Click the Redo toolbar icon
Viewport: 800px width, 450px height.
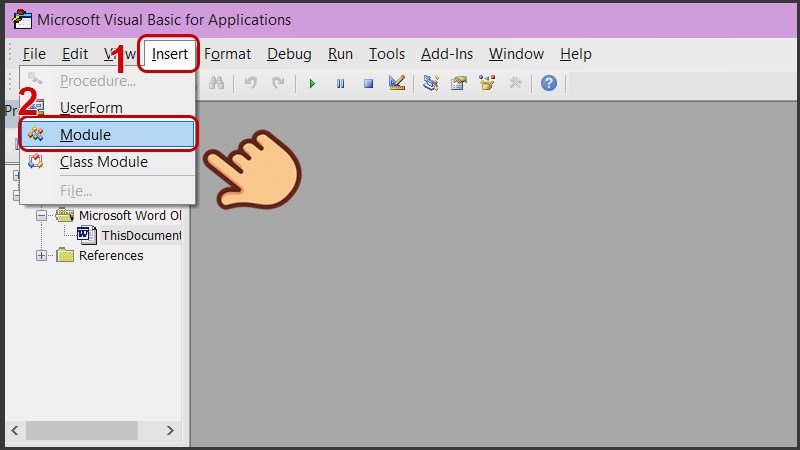pyautogui.click(x=278, y=83)
